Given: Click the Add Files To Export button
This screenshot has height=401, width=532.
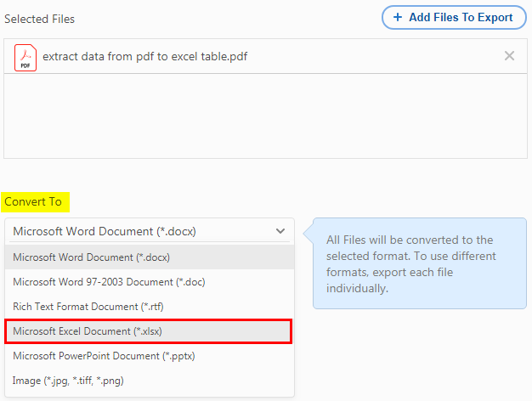Looking at the screenshot, I should click(454, 17).
